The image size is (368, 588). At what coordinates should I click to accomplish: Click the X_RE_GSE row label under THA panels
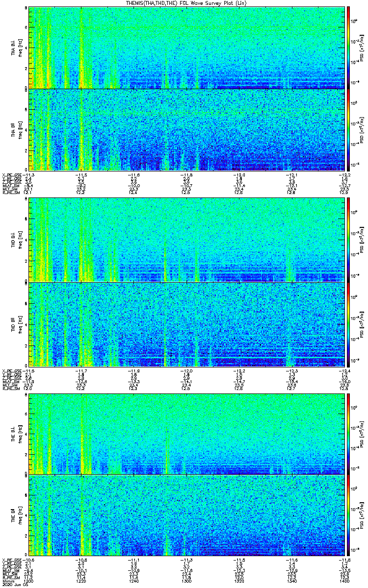click(11, 174)
